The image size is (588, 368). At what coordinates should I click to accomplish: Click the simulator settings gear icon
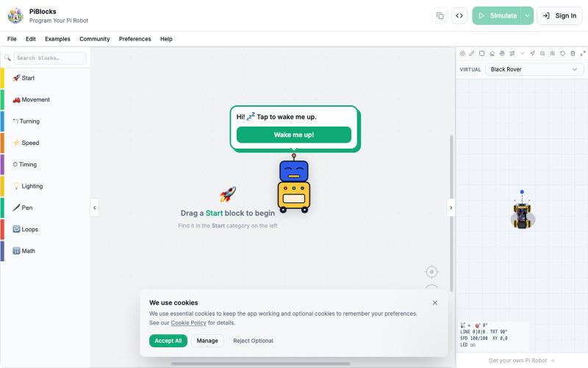(462, 53)
